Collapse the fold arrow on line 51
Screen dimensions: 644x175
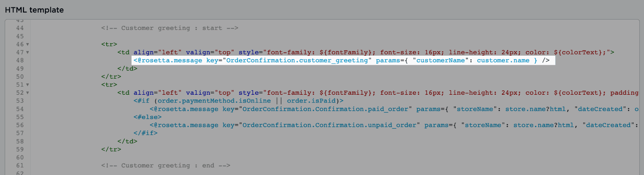[x=27, y=85]
